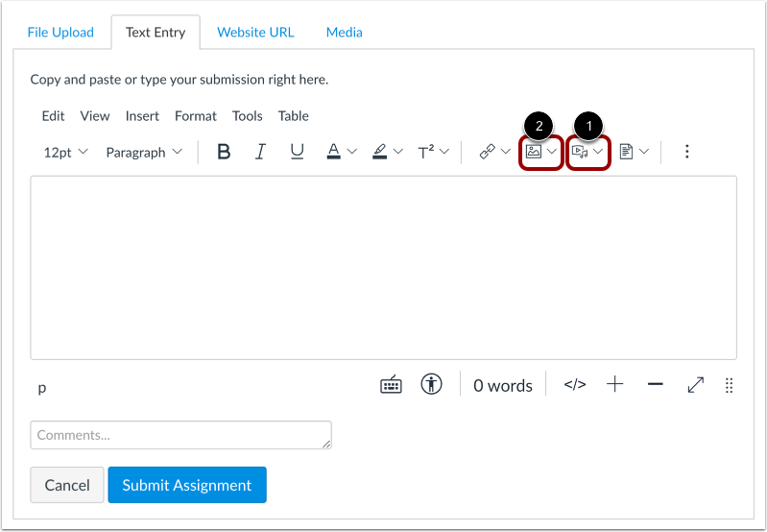Open the Tools menu
Screen dimensions: 767x532
tap(248, 116)
